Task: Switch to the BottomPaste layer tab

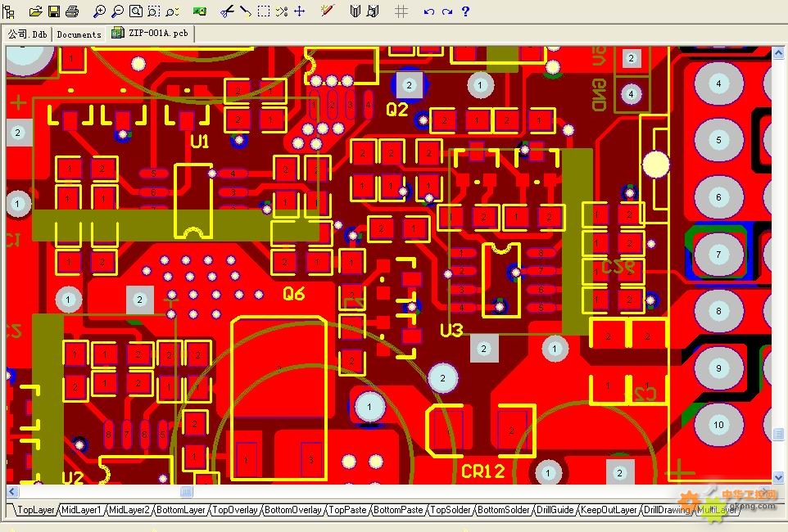Action: tap(398, 510)
